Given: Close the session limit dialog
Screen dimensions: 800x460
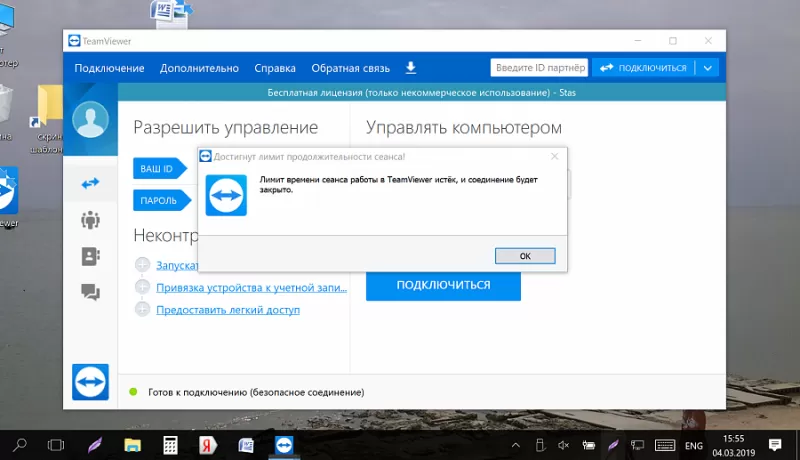Looking at the screenshot, I should (x=555, y=157).
